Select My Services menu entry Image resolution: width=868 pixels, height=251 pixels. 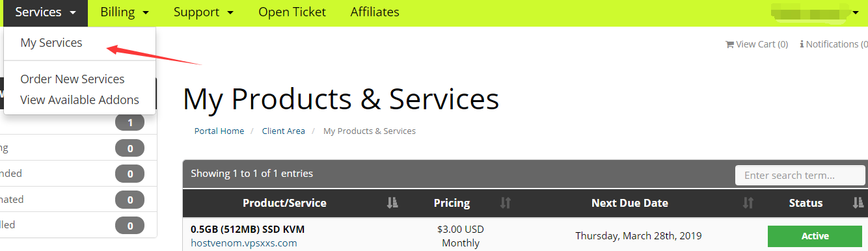(51, 43)
